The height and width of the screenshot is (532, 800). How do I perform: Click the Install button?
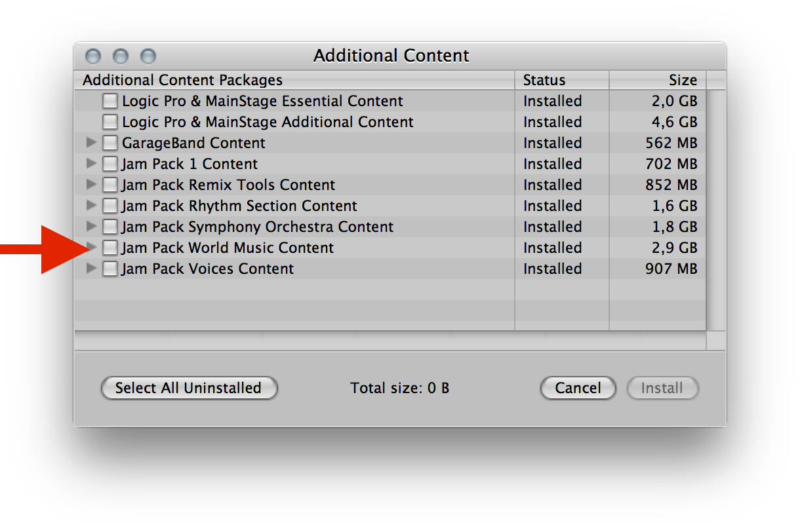pos(662,388)
